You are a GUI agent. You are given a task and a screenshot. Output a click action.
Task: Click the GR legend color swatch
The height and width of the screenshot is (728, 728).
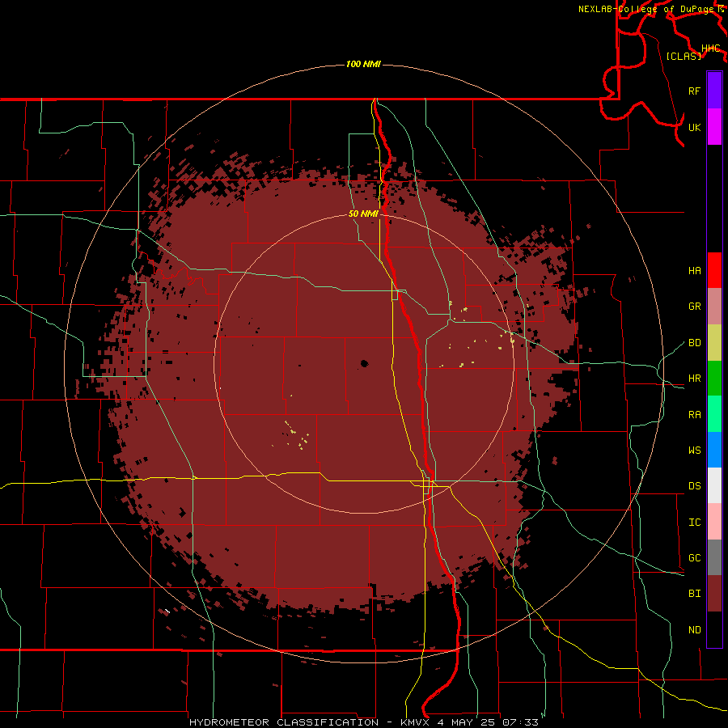pos(714,307)
